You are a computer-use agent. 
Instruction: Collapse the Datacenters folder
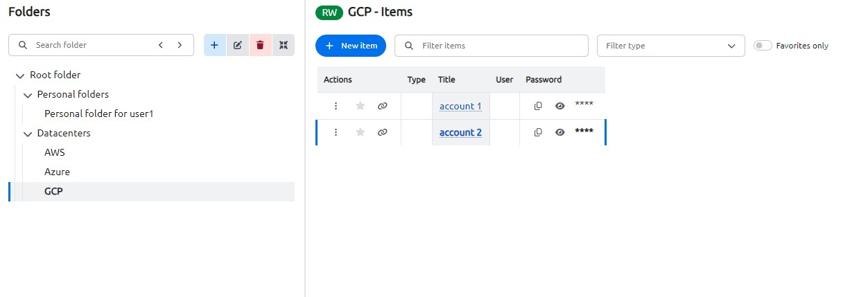pos(28,134)
